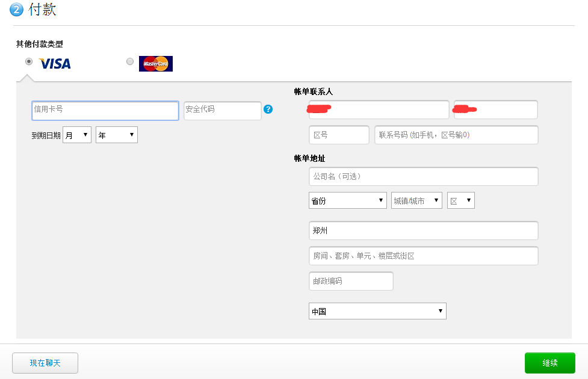The image size is (588, 379).
Task: Click the 现在聊天 chat now button
Action: tap(45, 363)
